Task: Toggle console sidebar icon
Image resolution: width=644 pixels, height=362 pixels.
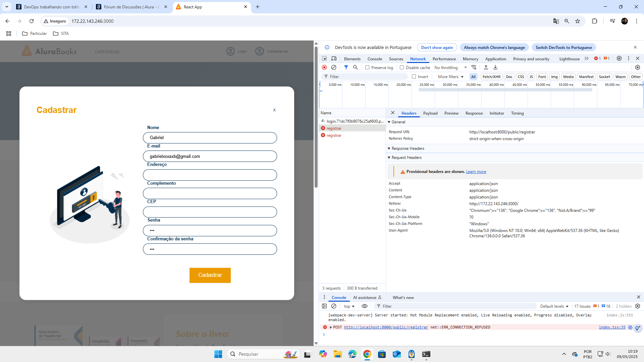Action: click(x=324, y=306)
